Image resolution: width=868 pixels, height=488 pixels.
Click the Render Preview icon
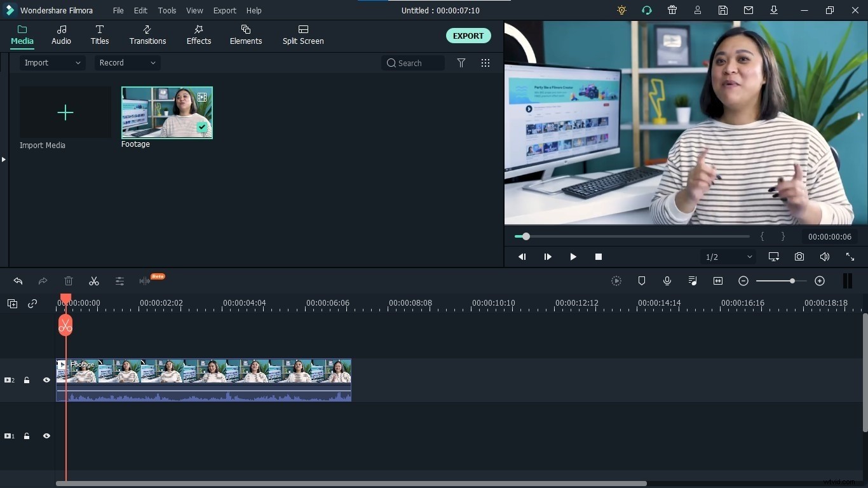tap(616, 281)
